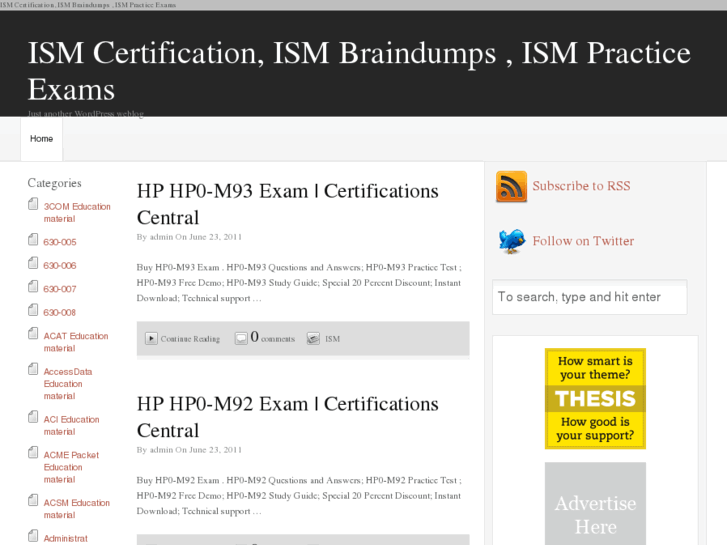The width and height of the screenshot is (727, 545).
Task: Click 'By admin On June 23, 2011' under HP0-M92
Action: (189, 450)
